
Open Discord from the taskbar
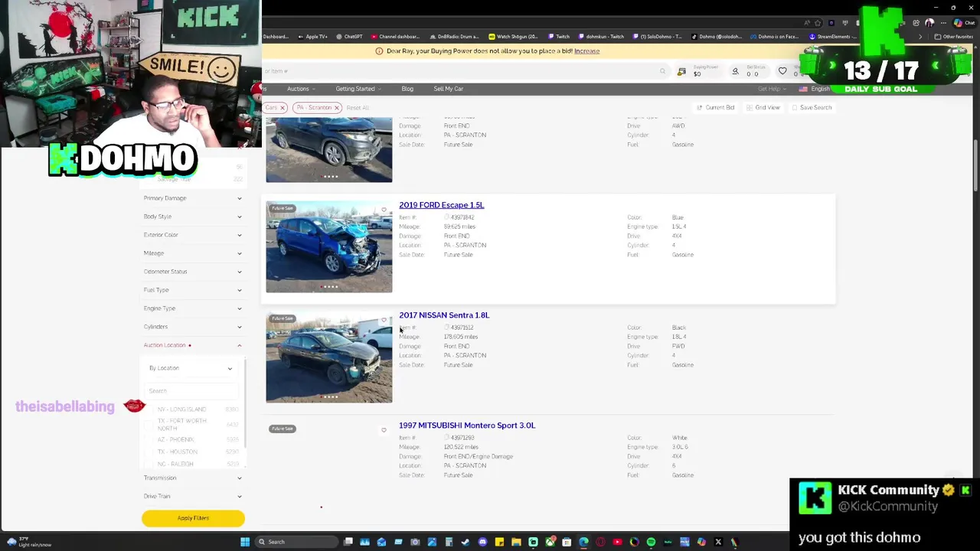[482, 542]
